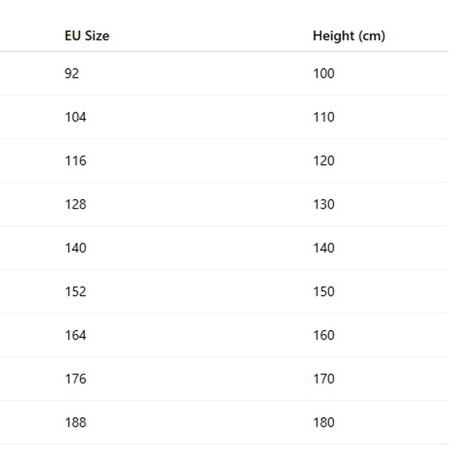Viewport: 476px width, 476px height.
Task: Click EU size 152 entry
Action: pos(75,292)
